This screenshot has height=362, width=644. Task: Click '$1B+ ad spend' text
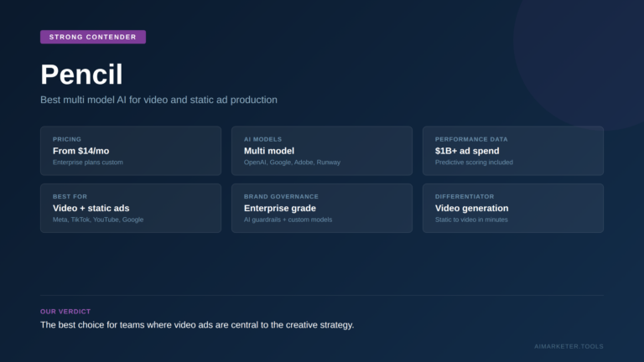click(x=467, y=151)
